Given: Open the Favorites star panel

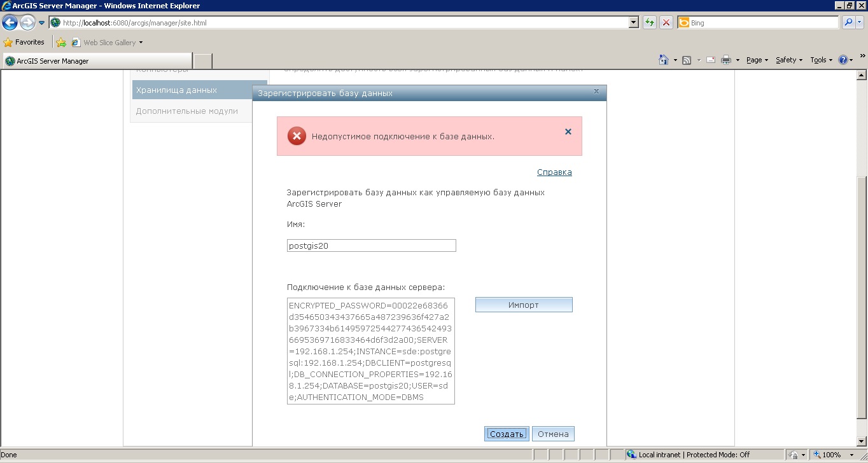Looking at the screenshot, I should (24, 42).
